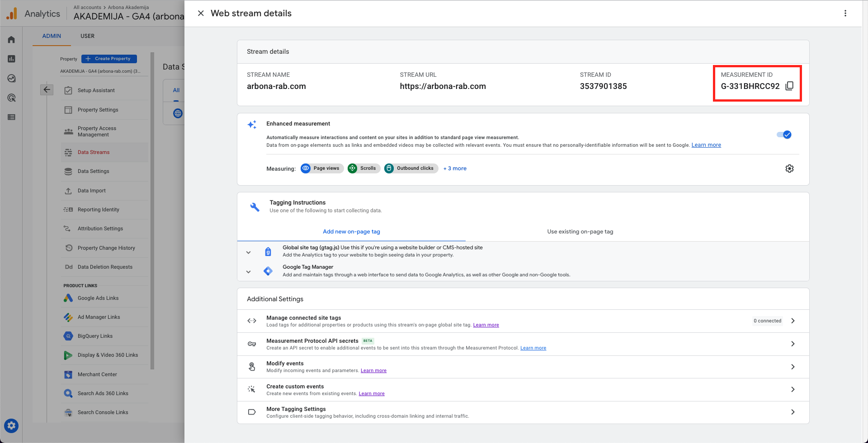Open Create custom events chevron arrow

(x=793, y=389)
